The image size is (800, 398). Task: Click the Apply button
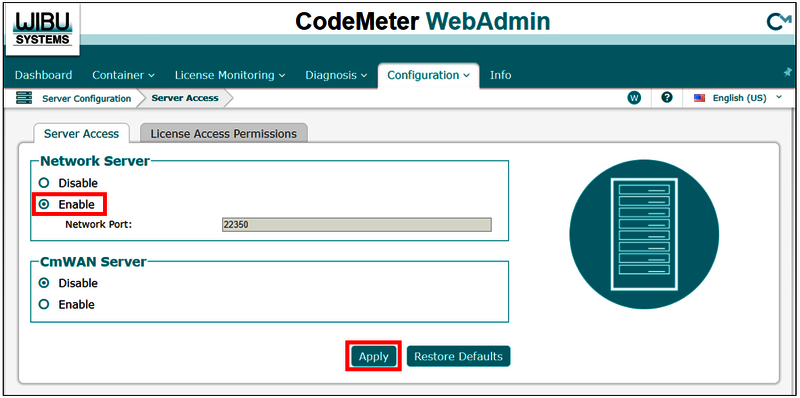coord(373,356)
